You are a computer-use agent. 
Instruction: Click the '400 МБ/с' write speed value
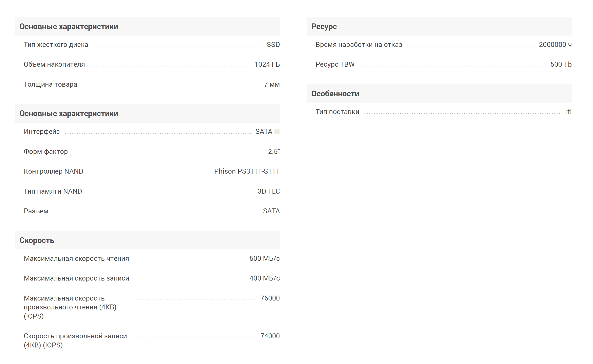[x=265, y=278]
